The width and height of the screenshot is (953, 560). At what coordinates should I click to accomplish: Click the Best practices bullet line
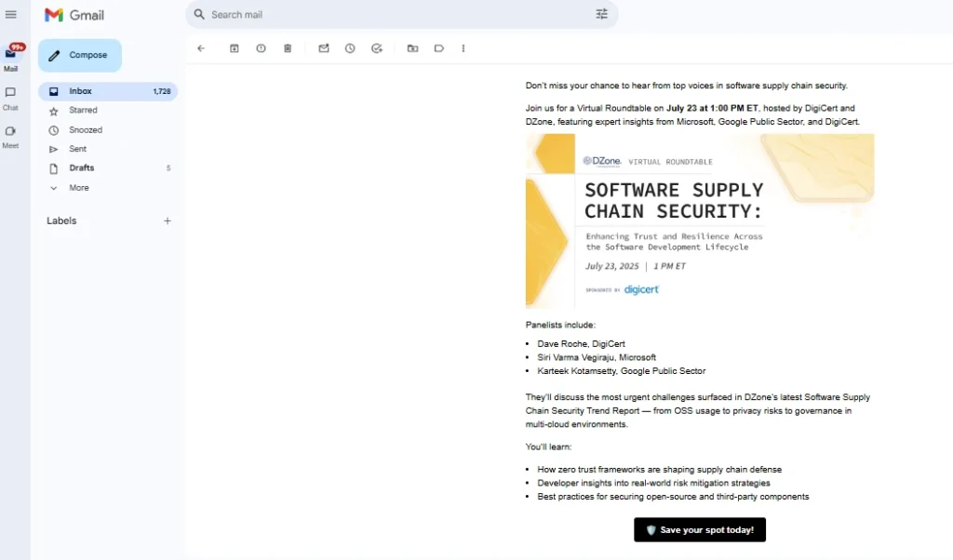pos(673,496)
